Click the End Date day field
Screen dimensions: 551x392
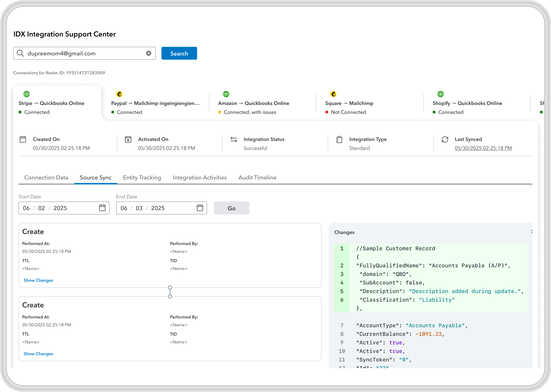coord(139,208)
